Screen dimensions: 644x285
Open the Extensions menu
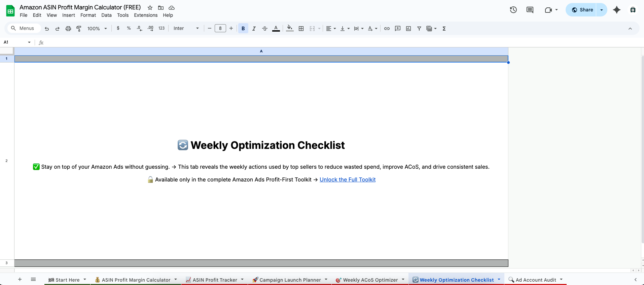click(x=146, y=15)
